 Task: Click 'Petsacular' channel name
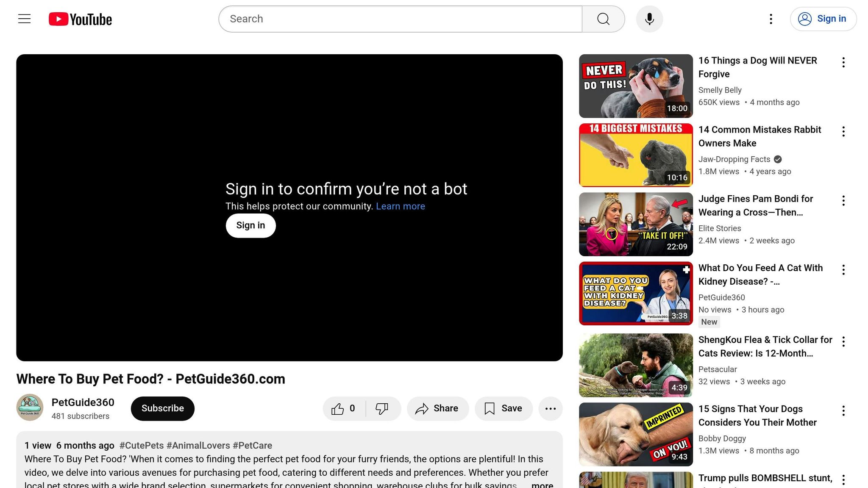click(718, 369)
